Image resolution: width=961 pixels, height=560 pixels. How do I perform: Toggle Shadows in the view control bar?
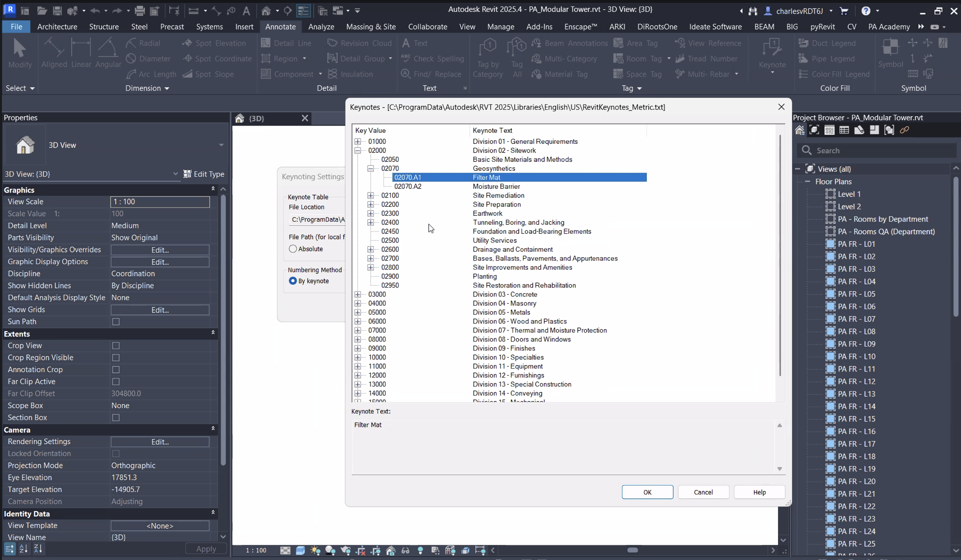(330, 551)
